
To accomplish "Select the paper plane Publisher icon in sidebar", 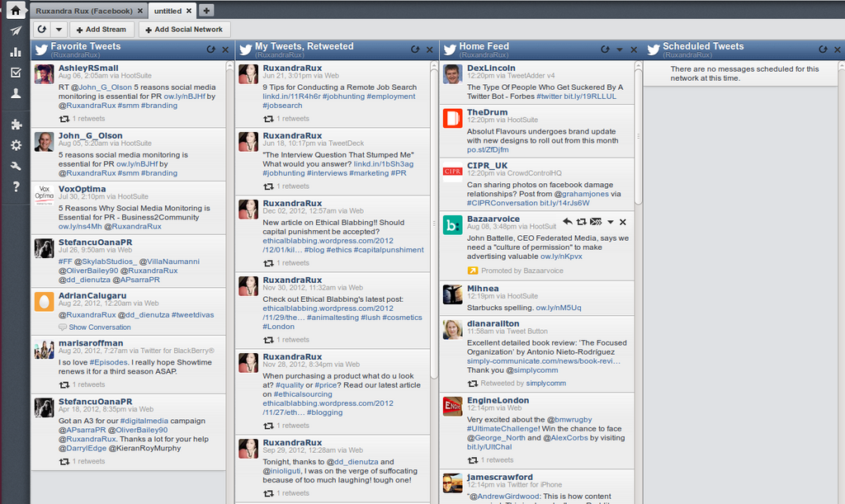I will pyautogui.click(x=14, y=32).
